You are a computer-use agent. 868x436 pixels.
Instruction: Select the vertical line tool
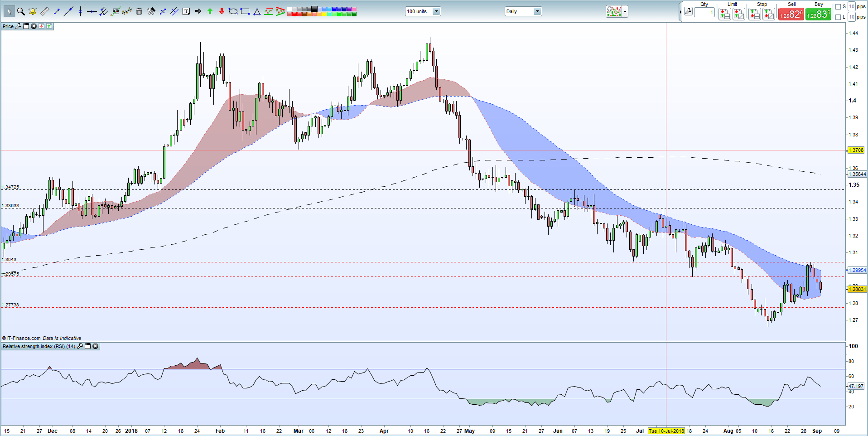click(x=80, y=11)
